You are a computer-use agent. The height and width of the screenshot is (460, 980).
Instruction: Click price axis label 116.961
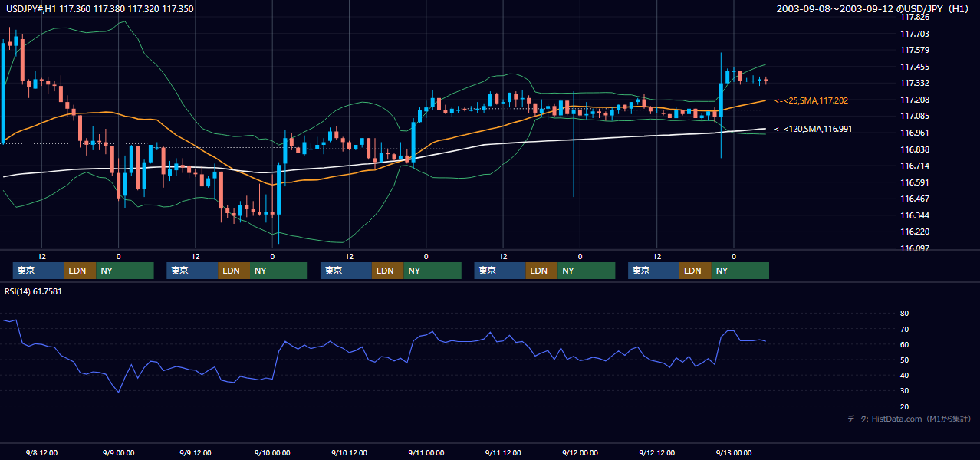[914, 133]
